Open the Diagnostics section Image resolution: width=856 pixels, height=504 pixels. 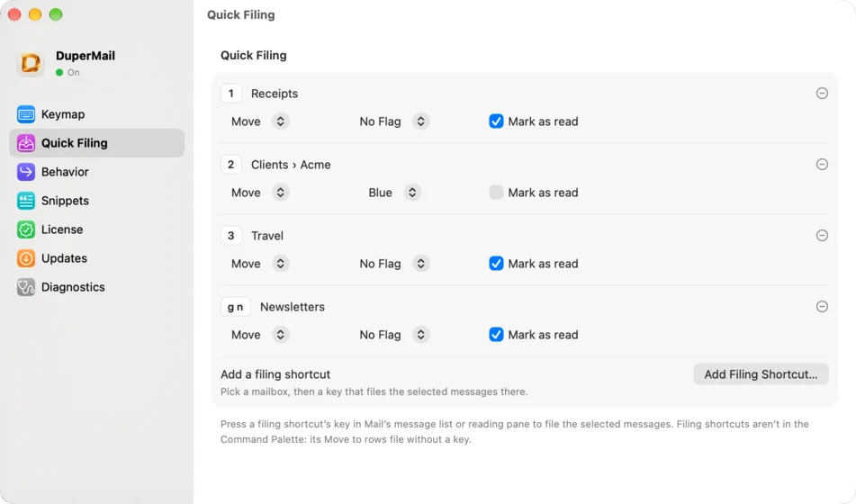point(96,287)
